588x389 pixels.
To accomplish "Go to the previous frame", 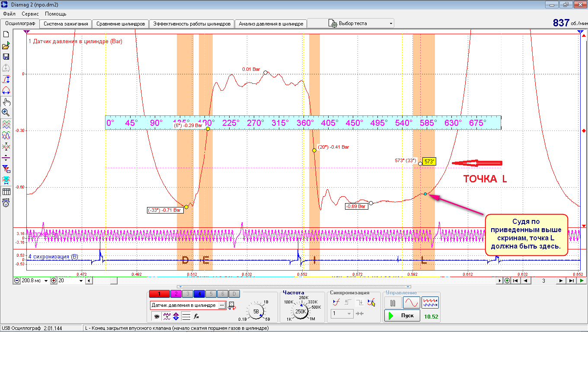I will (x=525, y=281).
